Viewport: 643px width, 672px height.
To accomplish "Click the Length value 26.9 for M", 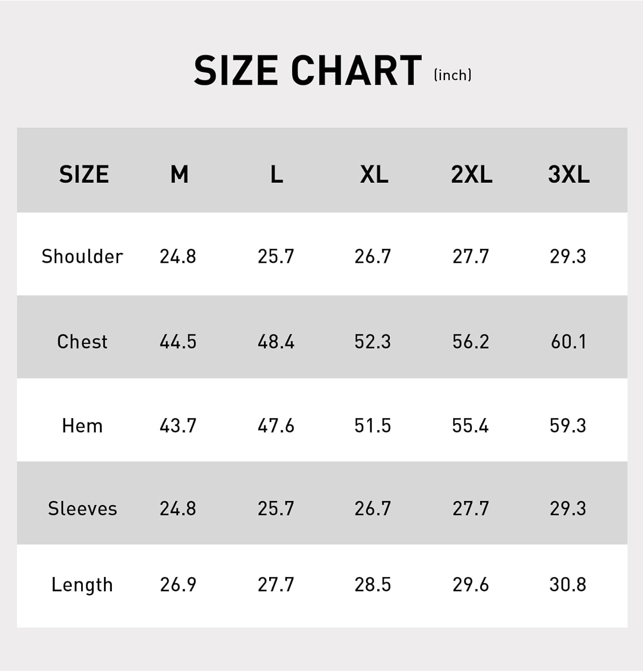I will click(x=178, y=585).
